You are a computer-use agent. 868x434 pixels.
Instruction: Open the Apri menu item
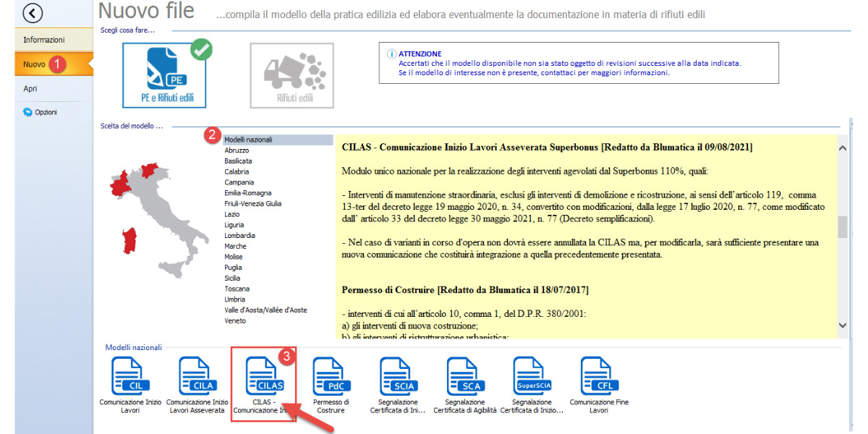pyautogui.click(x=30, y=89)
